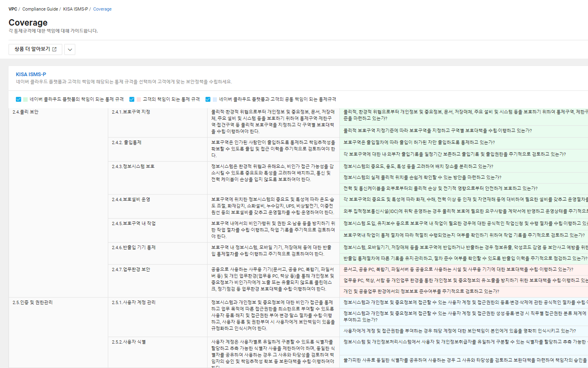Click the green platform responsibility color swatch

[26, 99]
